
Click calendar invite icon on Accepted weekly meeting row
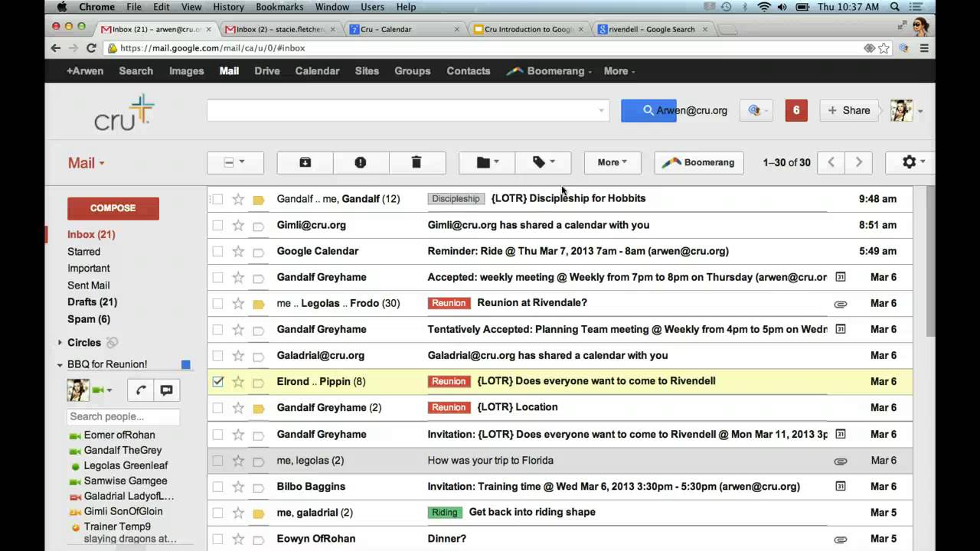[840, 277]
